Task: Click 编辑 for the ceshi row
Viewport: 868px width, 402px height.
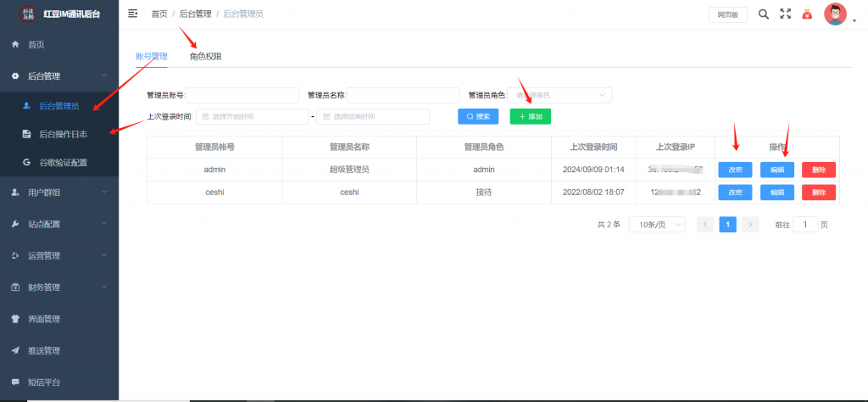Action: coord(777,193)
